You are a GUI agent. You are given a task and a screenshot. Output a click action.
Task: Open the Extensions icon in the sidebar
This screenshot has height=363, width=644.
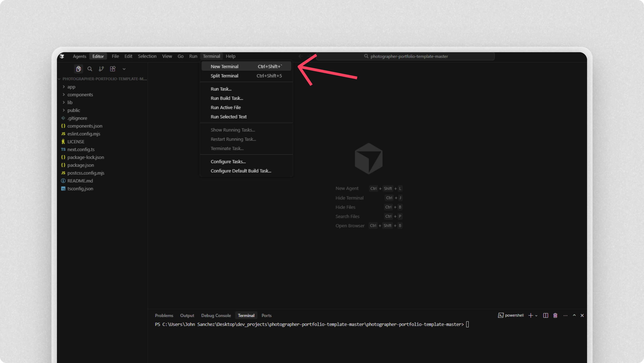(x=113, y=69)
